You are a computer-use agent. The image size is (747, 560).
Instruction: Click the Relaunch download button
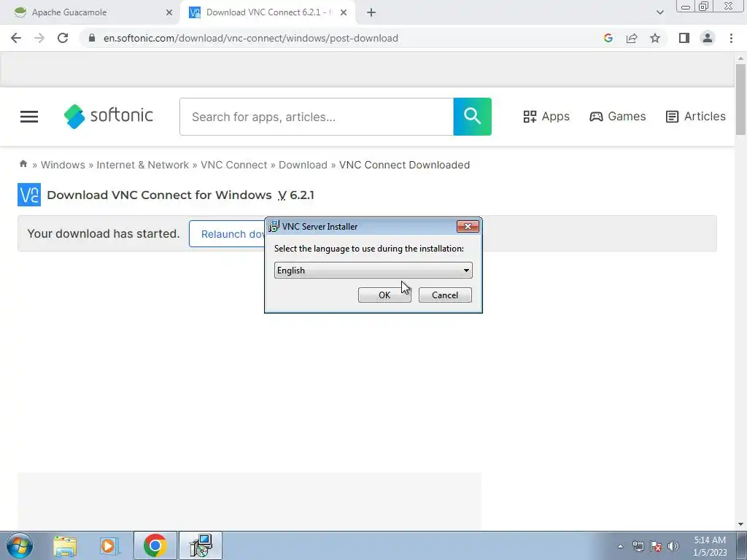click(x=228, y=234)
